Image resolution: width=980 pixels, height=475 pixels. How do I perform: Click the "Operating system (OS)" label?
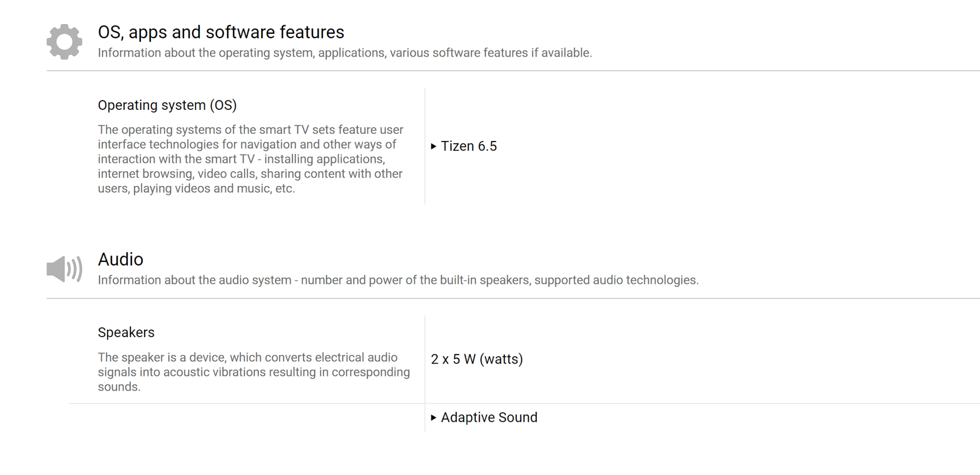pos(167,105)
